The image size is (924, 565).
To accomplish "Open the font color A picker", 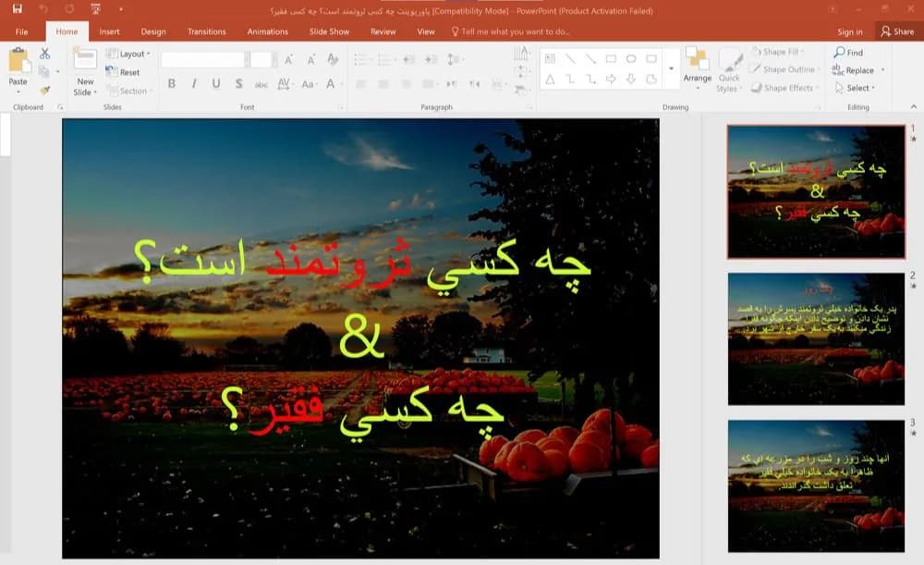I will pyautogui.click(x=331, y=84).
